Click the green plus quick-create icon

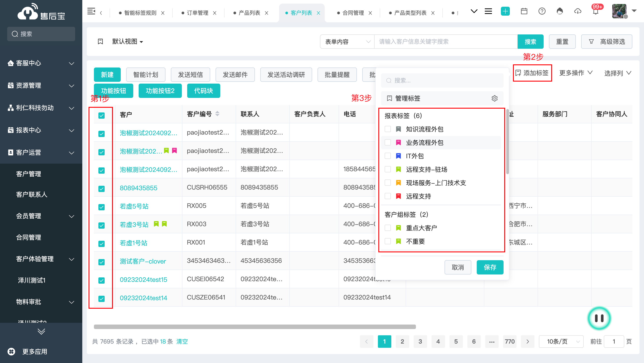pyautogui.click(x=505, y=11)
